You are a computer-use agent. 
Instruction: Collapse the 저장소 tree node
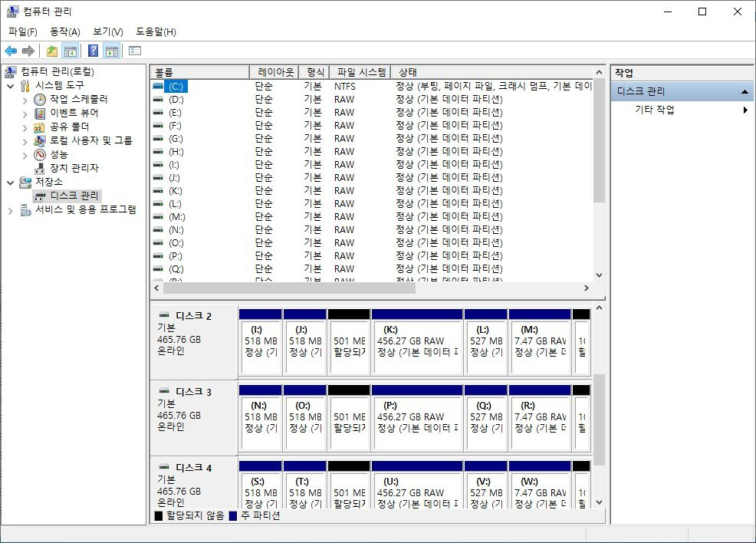tap(11, 183)
